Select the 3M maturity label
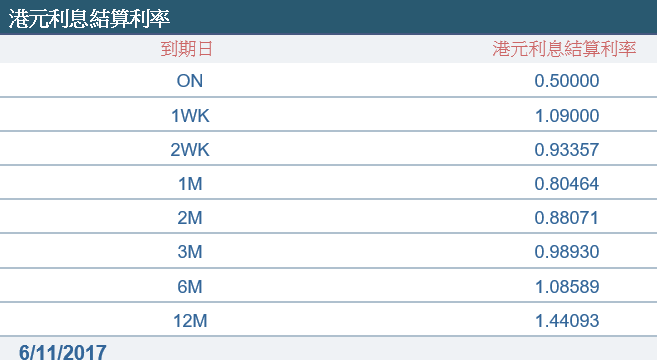The height and width of the screenshot is (360, 657). (x=190, y=251)
